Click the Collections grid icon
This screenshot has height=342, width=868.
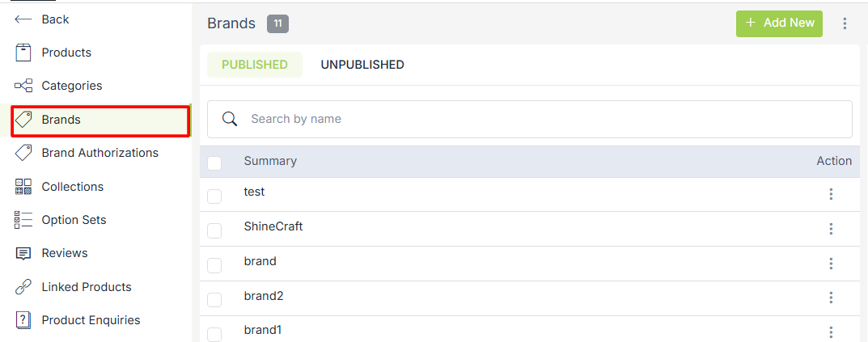tap(23, 187)
